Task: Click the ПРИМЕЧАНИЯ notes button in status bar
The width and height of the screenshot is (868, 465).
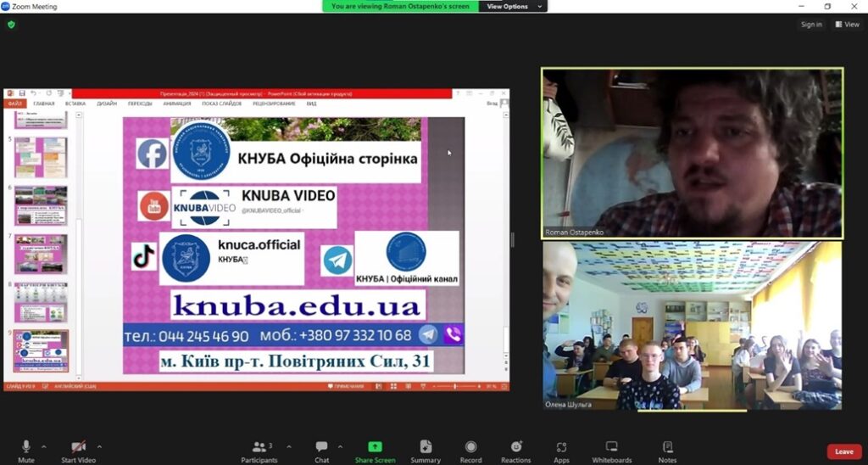Action: pyautogui.click(x=346, y=386)
